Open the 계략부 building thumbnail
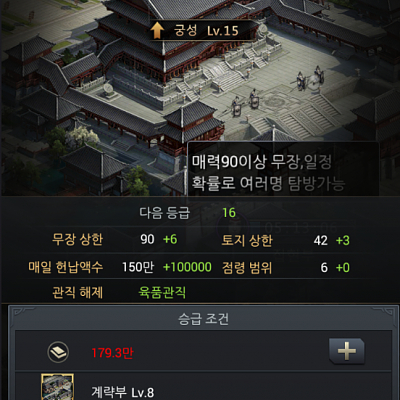 coord(57,387)
